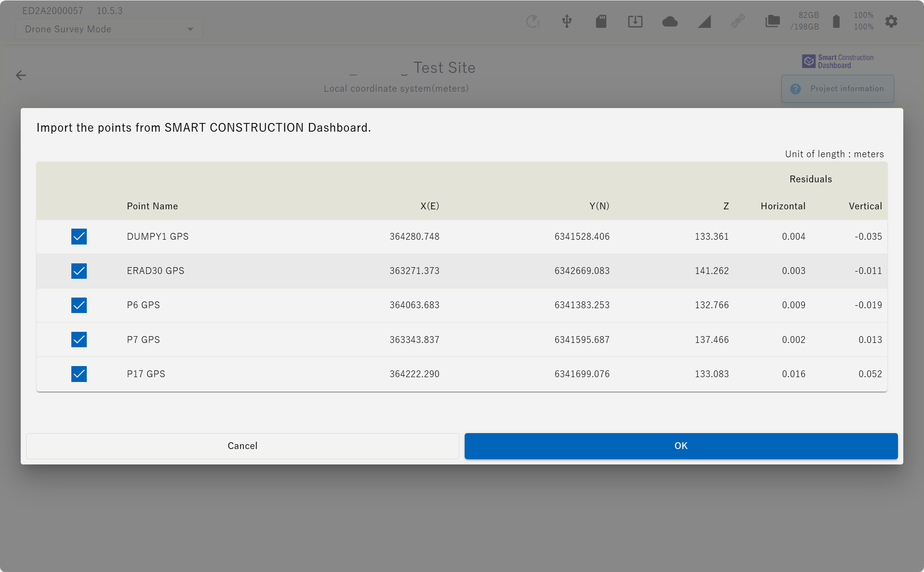Image resolution: width=924 pixels, height=572 pixels.
Task: Click X value 364280.748
Action: (x=415, y=236)
